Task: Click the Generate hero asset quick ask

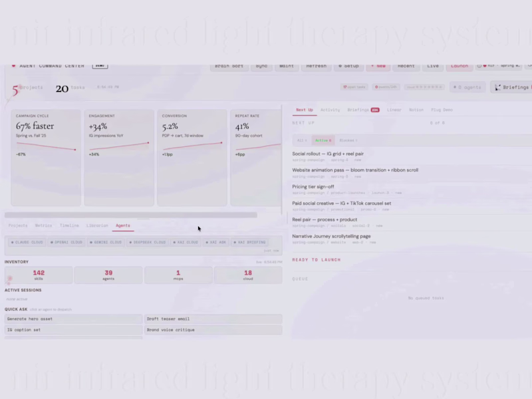Action: click(x=73, y=319)
